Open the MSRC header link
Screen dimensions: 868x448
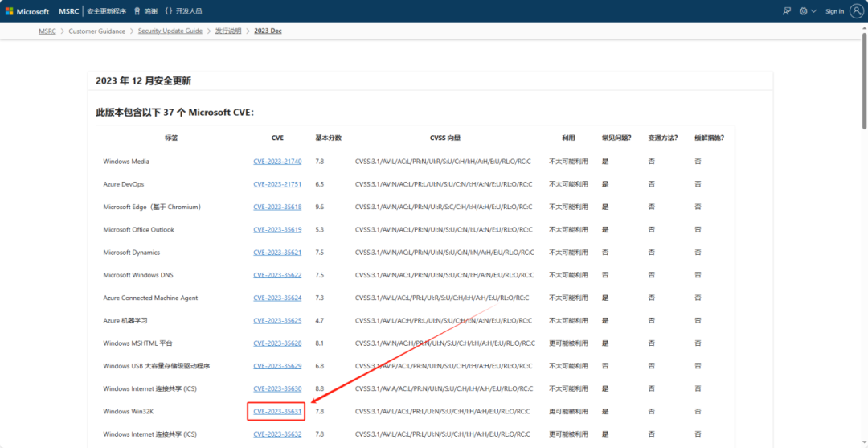69,11
